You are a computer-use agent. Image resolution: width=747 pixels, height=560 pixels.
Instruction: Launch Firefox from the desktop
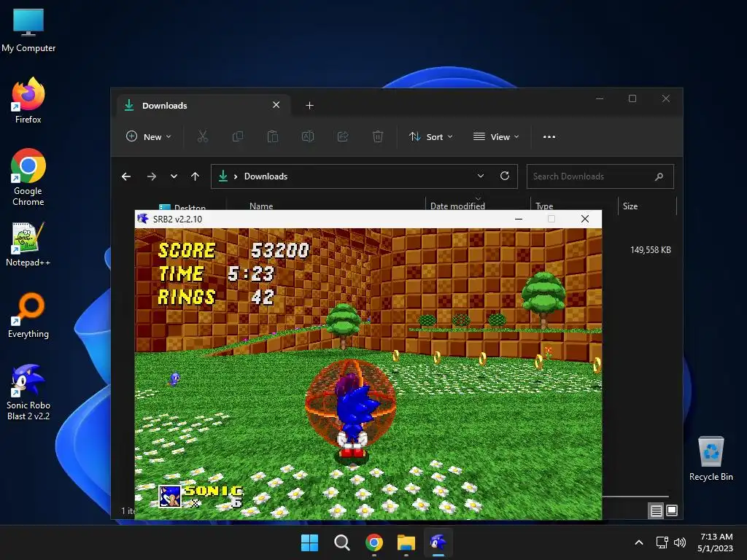click(28, 101)
